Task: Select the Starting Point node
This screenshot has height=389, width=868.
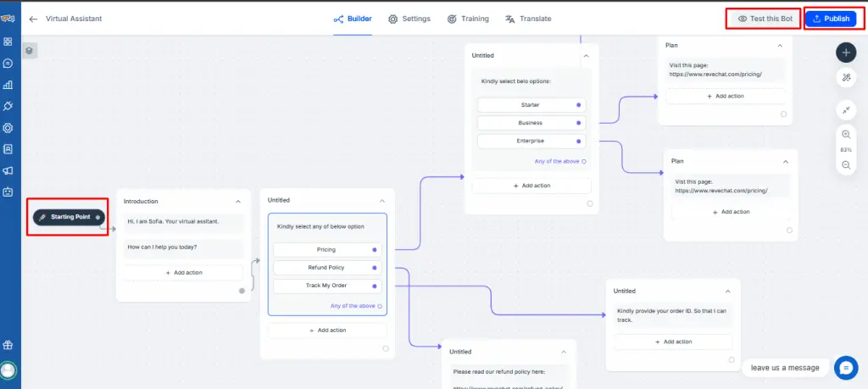Action: click(x=69, y=217)
